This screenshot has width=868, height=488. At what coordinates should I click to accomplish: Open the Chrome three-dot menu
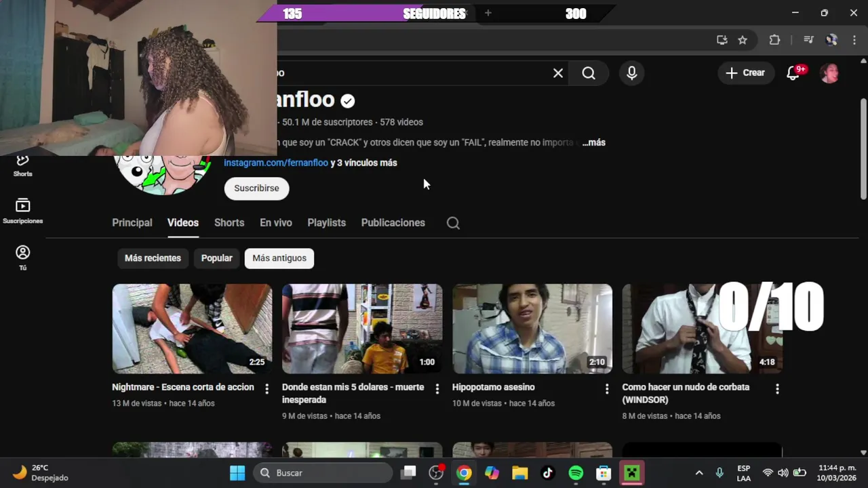[854, 40]
